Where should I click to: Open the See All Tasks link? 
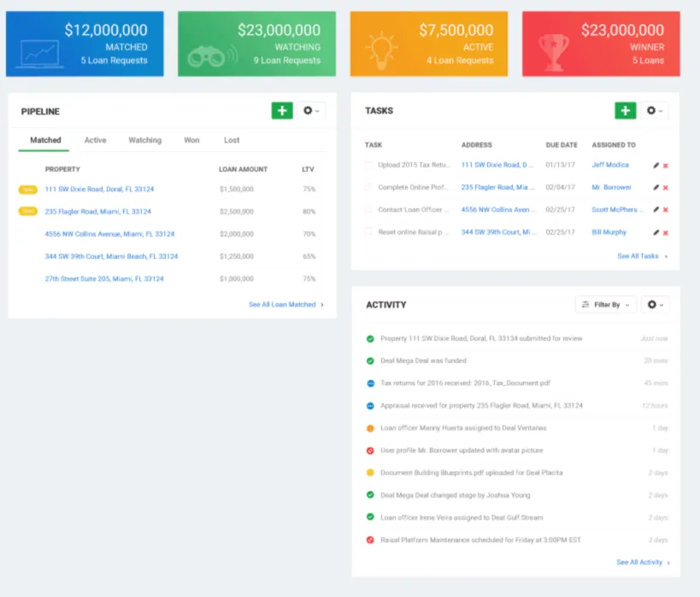tap(639, 255)
